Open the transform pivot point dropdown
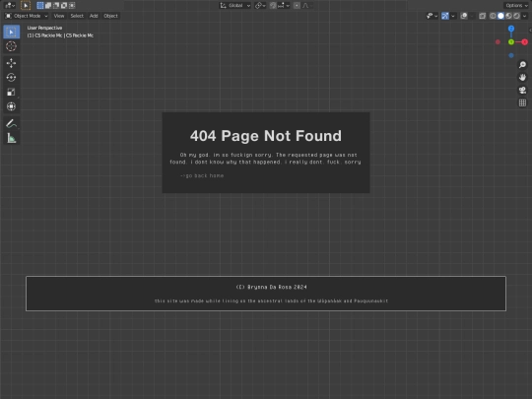 point(260,6)
